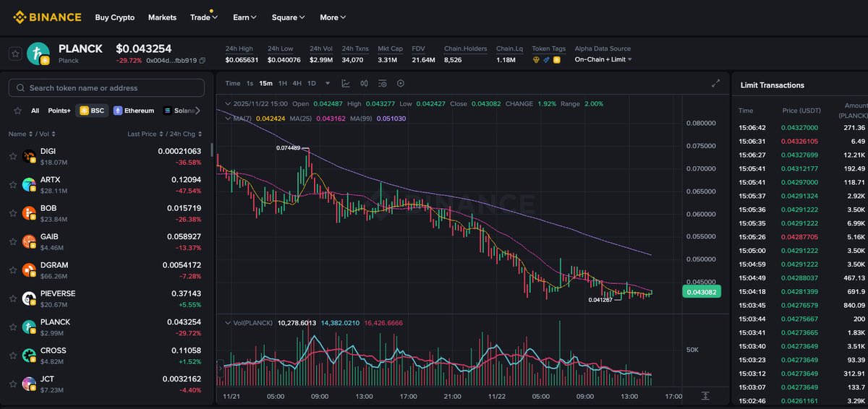The image size is (868, 409).
Task: Open the Trade dropdown menu
Action: point(204,17)
